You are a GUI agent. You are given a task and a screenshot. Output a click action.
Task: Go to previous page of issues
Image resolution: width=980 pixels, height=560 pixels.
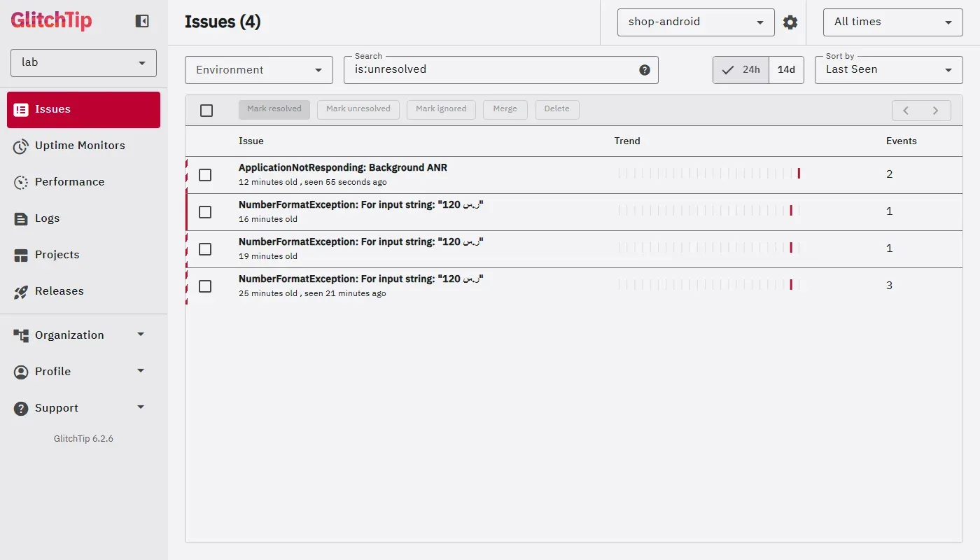(x=906, y=111)
